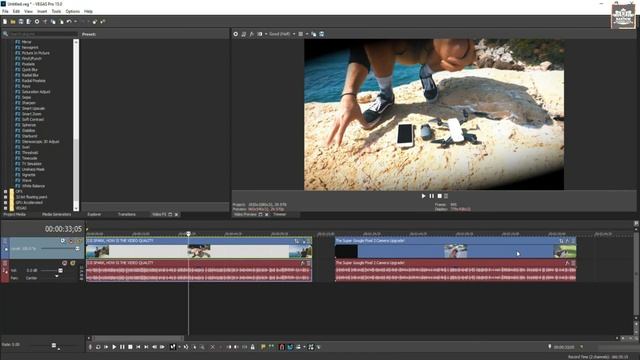Undo the last action with the toolbar arrow

point(69,21)
